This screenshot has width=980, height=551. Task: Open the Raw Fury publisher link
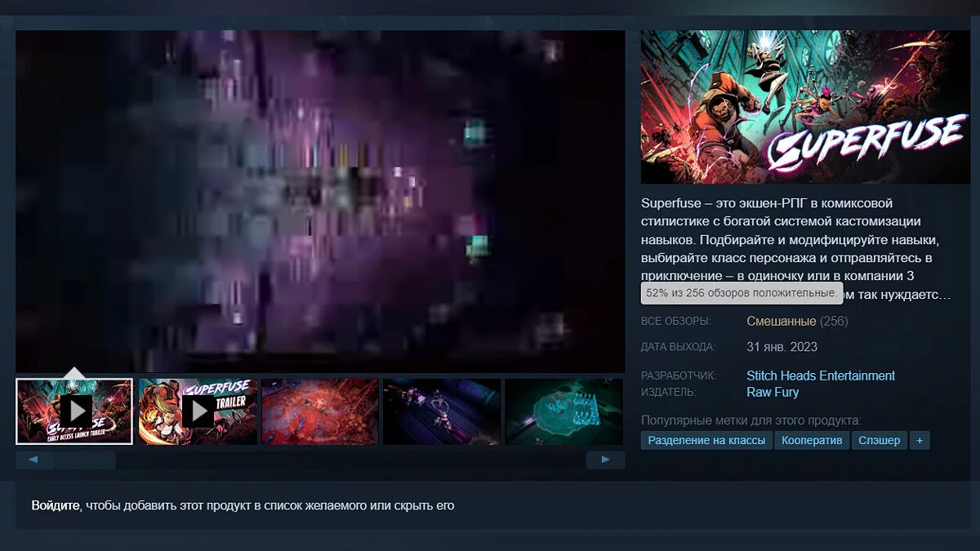(773, 392)
